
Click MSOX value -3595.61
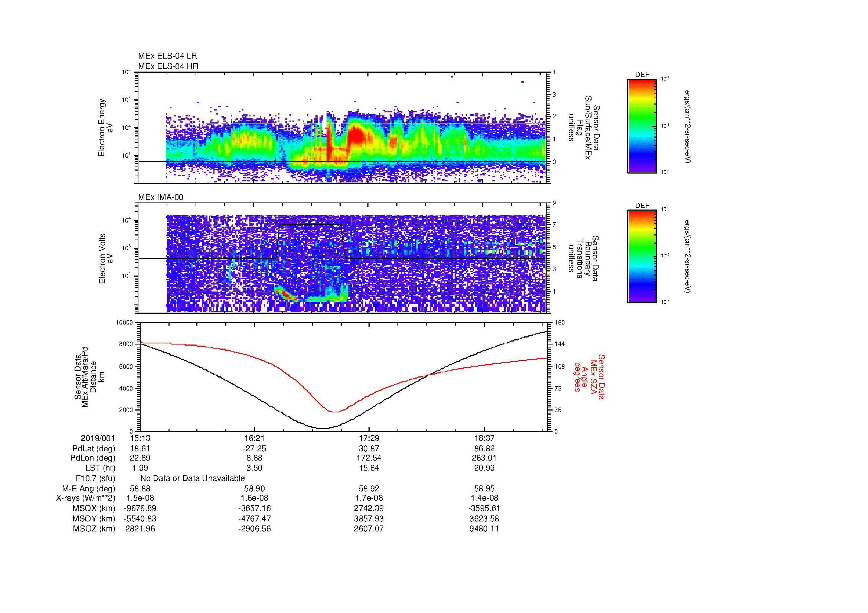(x=484, y=508)
